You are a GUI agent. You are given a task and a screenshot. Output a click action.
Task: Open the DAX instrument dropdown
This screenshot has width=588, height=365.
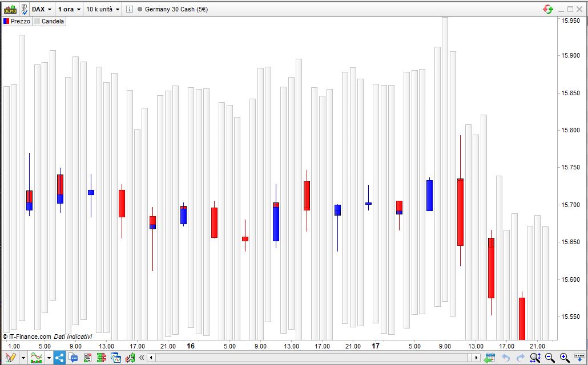pyautogui.click(x=42, y=9)
